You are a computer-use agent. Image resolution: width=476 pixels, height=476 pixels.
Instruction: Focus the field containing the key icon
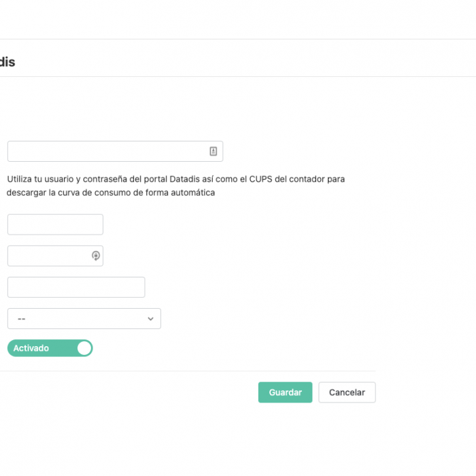[x=55, y=256]
